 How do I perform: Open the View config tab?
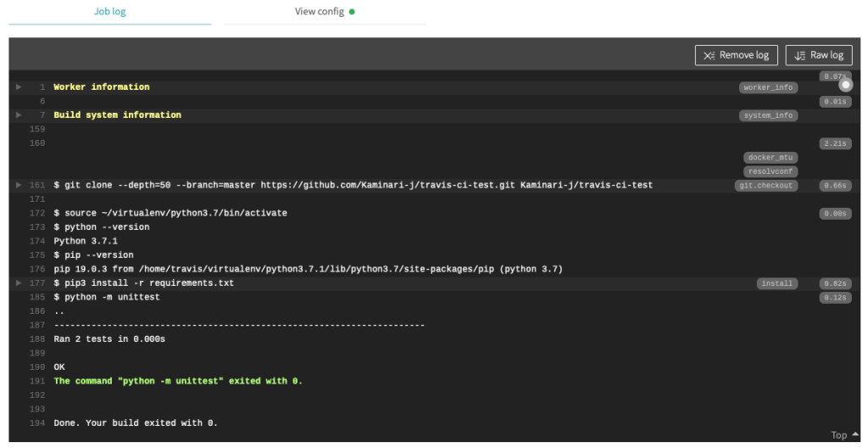click(x=325, y=12)
